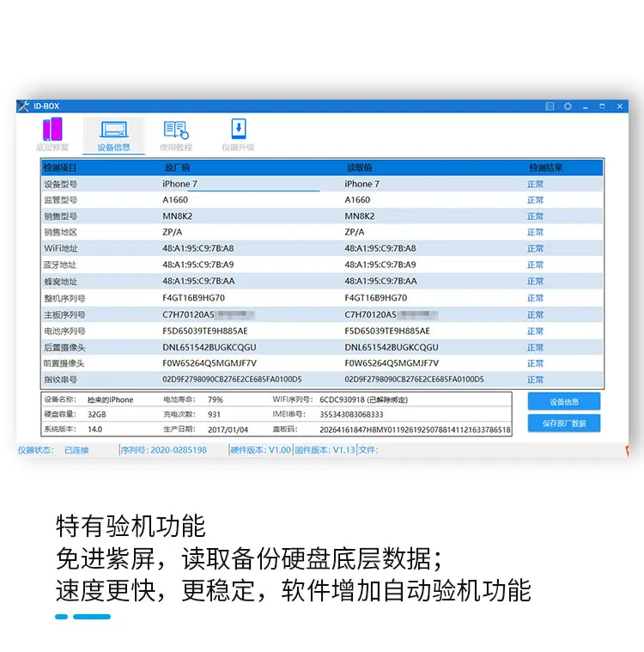Click the 已连接 status text
644x652 pixels.
76,450
